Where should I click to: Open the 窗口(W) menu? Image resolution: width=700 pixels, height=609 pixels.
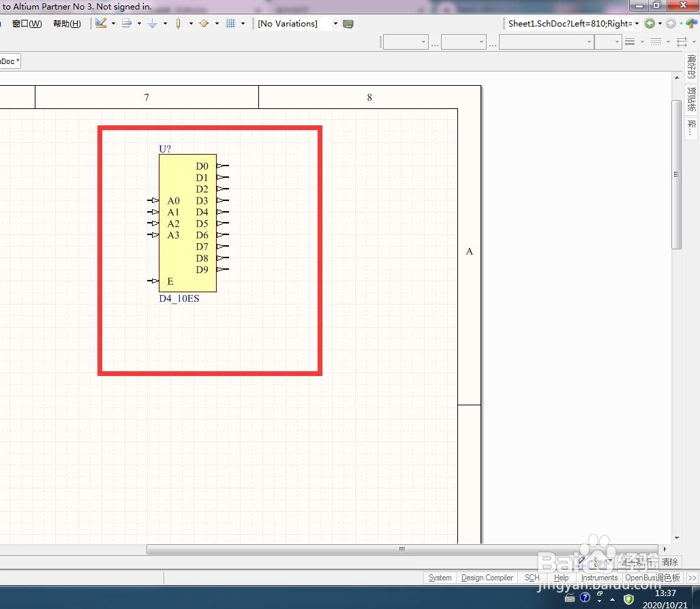click(27, 24)
